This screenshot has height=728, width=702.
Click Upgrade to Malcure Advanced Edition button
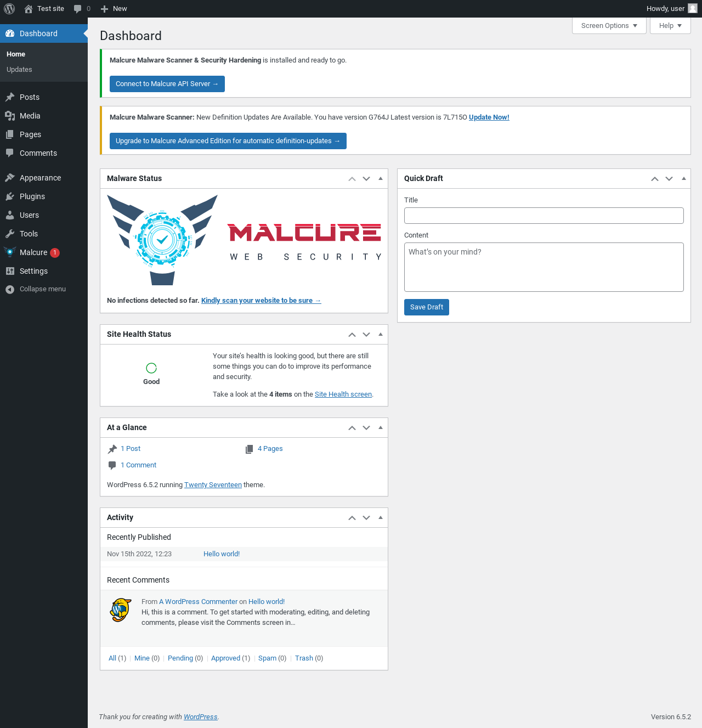tap(228, 141)
